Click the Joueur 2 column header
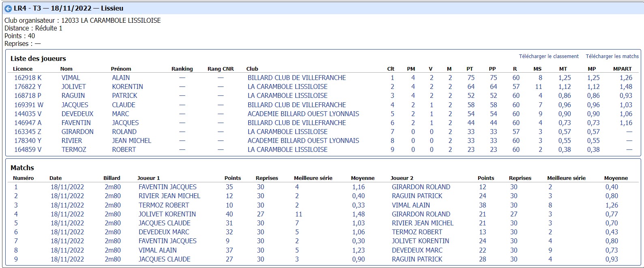Screen dimensions: 644x268 click(x=402, y=178)
